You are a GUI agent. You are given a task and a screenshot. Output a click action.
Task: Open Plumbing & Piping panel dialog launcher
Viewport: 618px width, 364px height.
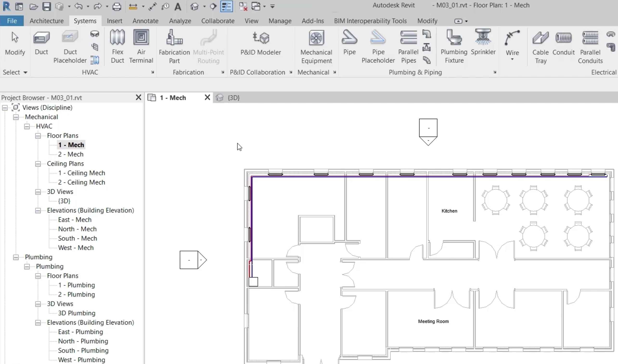pyautogui.click(x=495, y=72)
